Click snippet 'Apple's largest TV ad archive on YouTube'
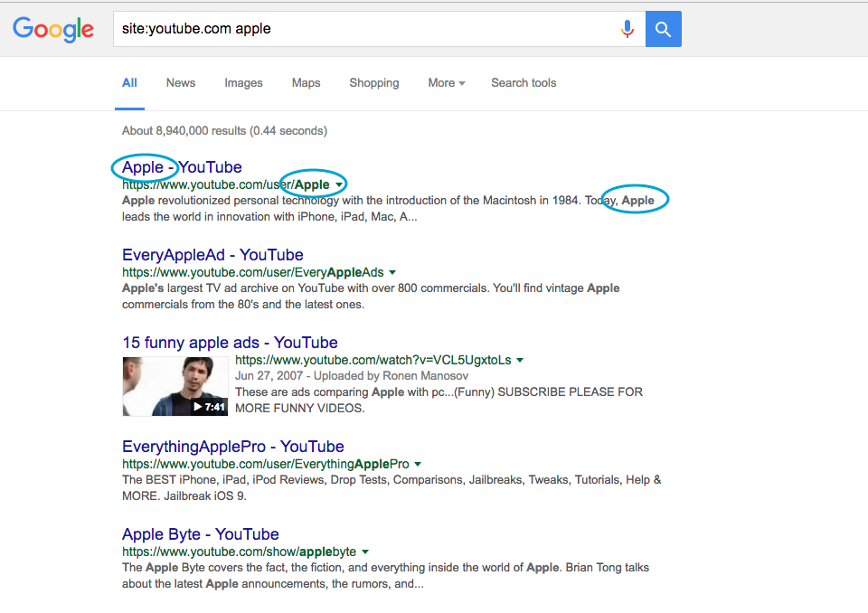Screen dimensions: 868x613 371,297
